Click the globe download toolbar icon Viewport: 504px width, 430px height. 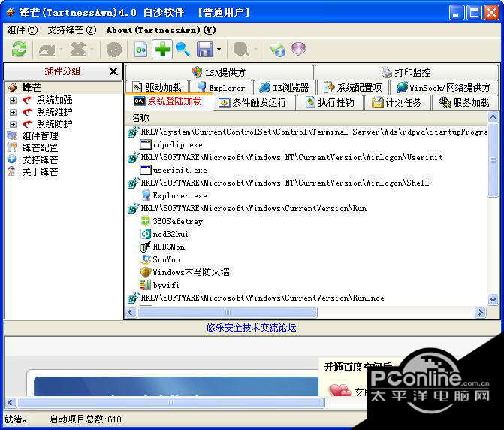click(278, 50)
